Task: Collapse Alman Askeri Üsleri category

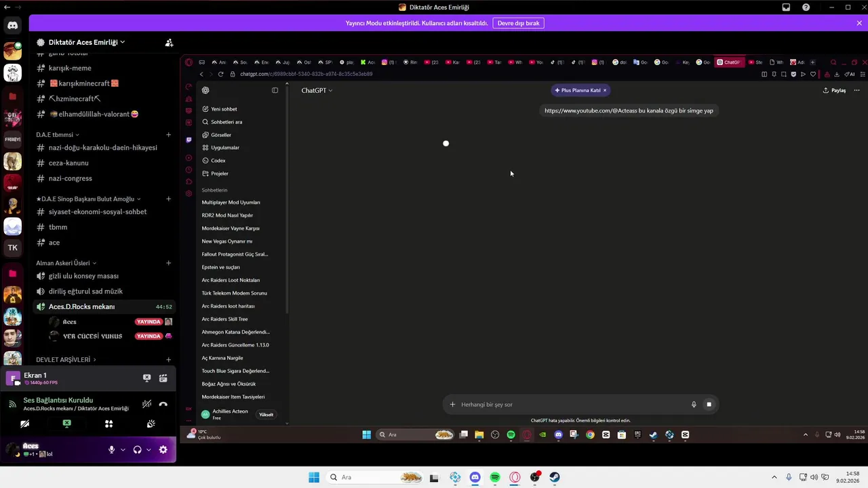Action: pos(66,263)
